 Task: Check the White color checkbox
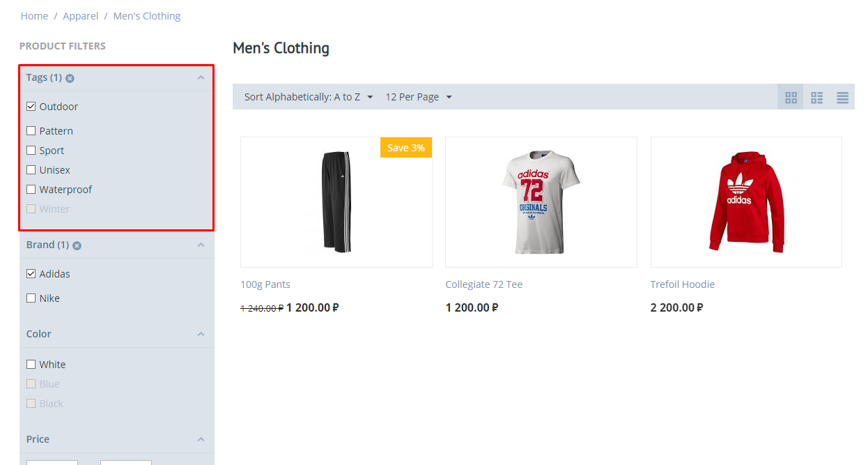click(x=31, y=365)
